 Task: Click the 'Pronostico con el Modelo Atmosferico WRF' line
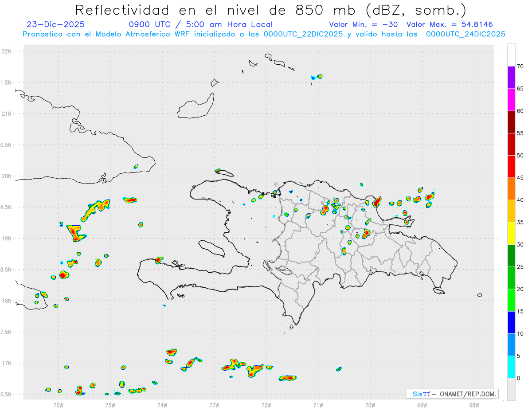pyautogui.click(x=264, y=34)
